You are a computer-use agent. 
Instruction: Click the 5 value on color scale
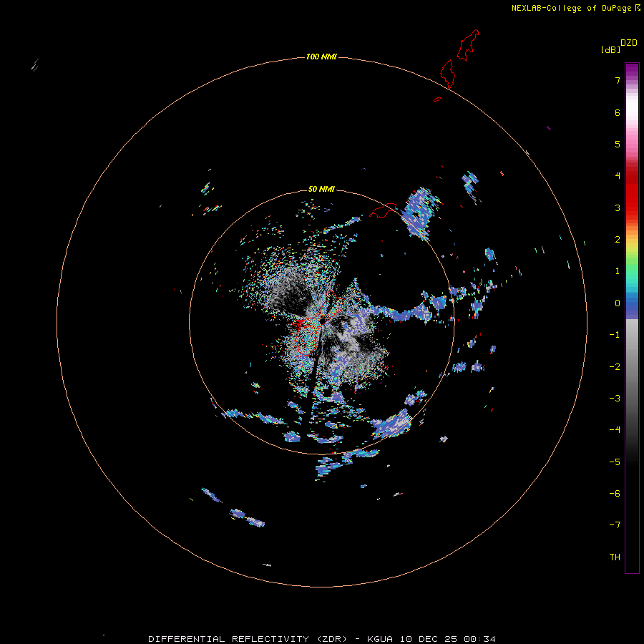point(618,144)
